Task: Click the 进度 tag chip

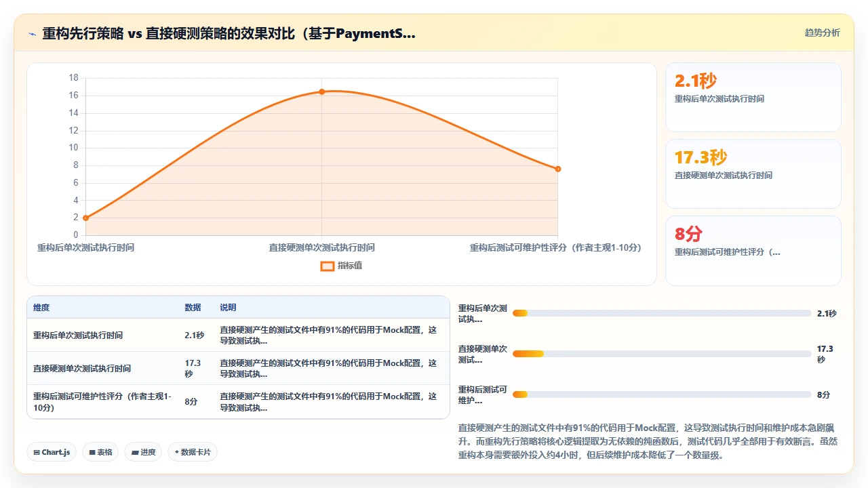Action: (143, 452)
